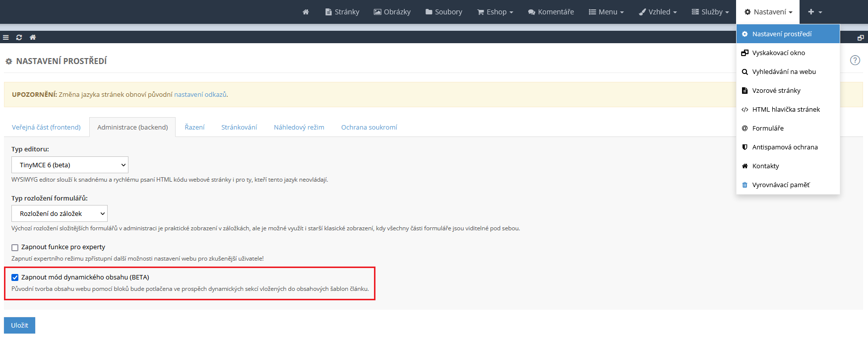Open the Typ editoru dropdown
868x341 pixels.
pos(69,165)
